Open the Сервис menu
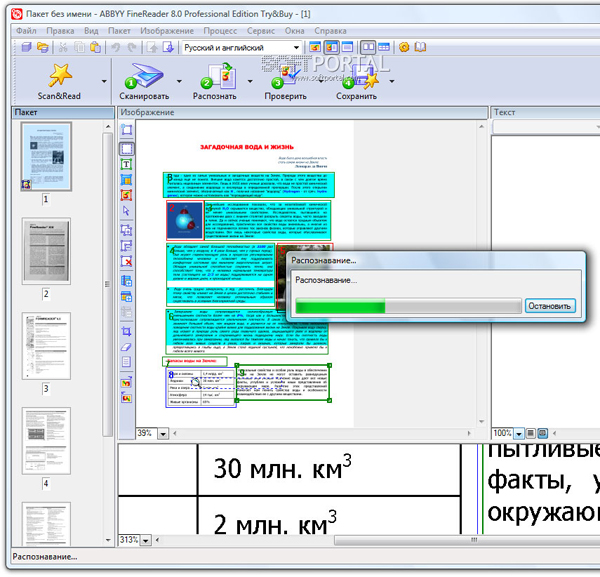 [261, 31]
